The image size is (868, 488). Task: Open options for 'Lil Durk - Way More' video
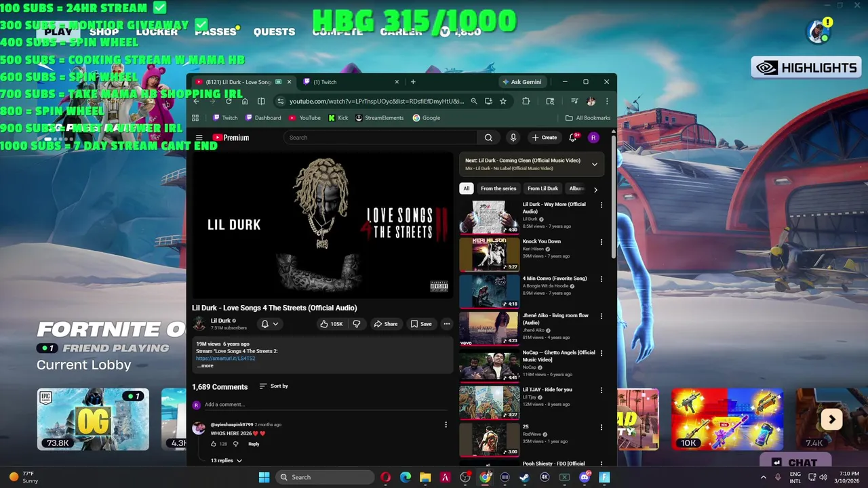point(601,205)
